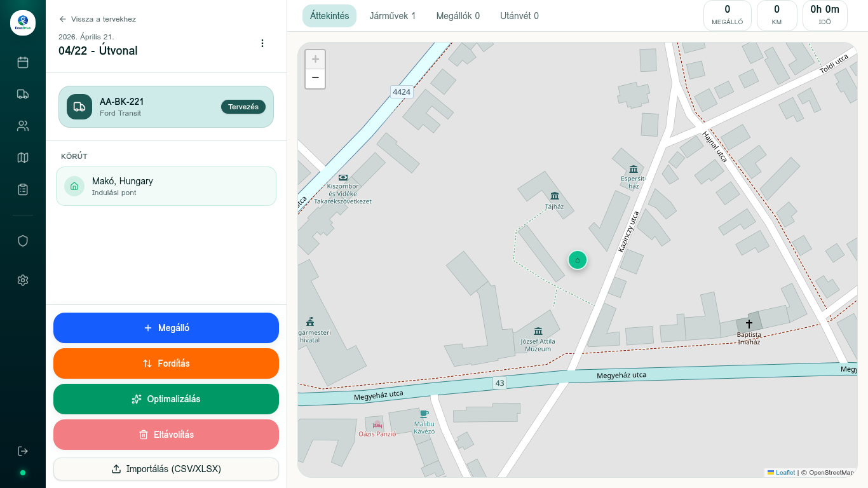Zoom out on the map
Screen dimensions: 868x488
pyautogui.click(x=315, y=78)
